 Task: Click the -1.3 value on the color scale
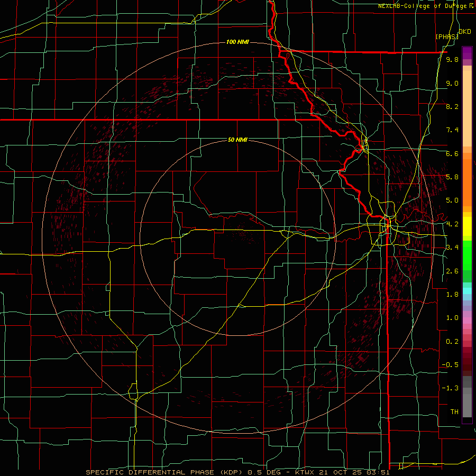[x=450, y=388]
